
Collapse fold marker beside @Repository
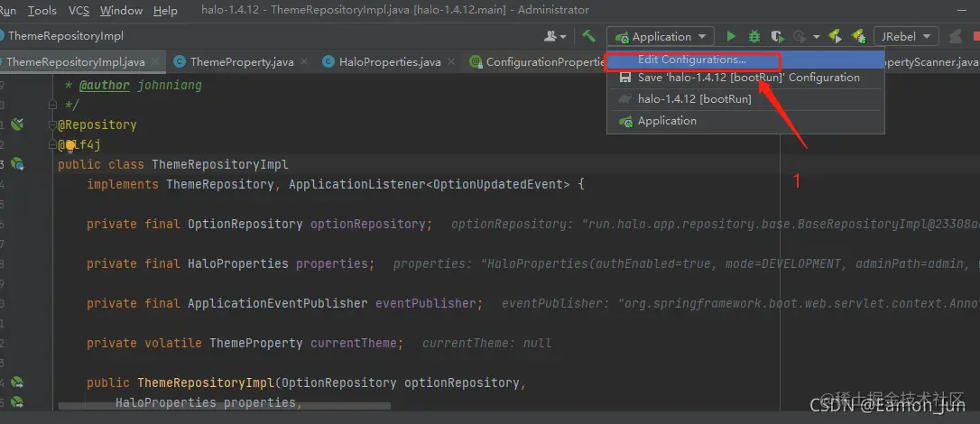point(54,124)
